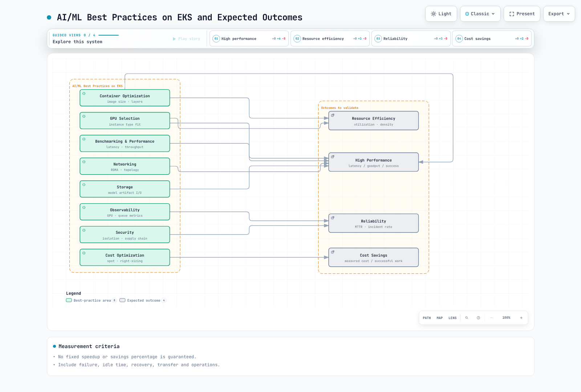Toggle Best-practice area legend filter
Image resolution: width=581 pixels, height=392 pixels.
tap(91, 301)
